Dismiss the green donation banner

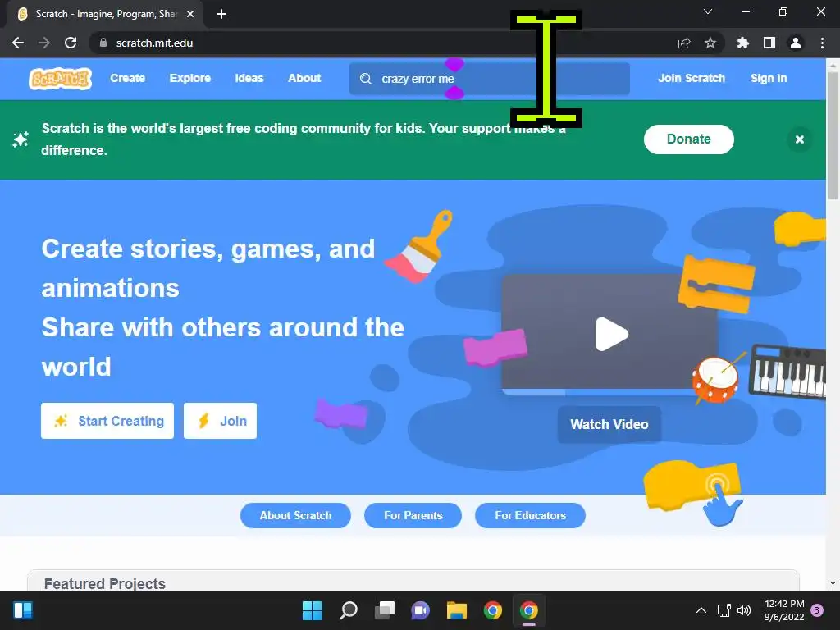pos(800,139)
